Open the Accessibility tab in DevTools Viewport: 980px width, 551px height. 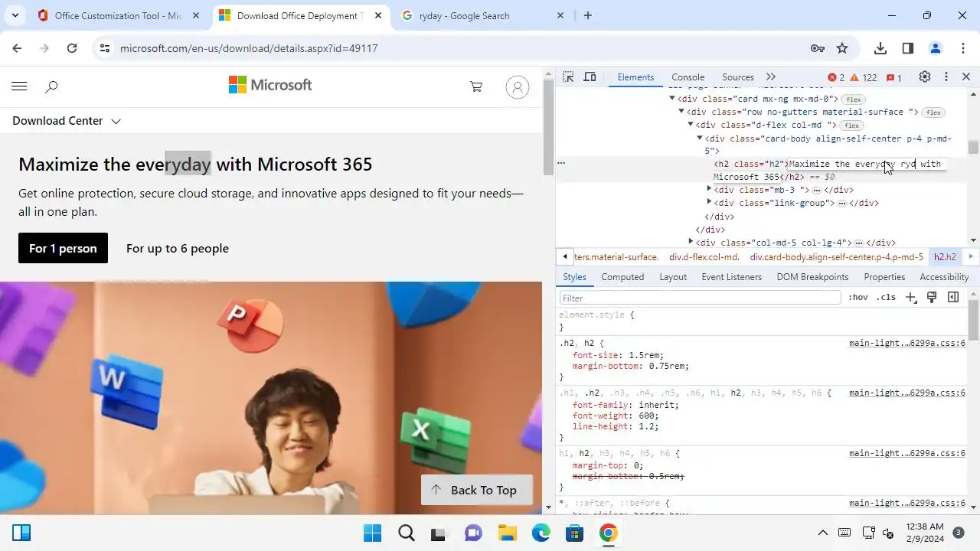click(944, 277)
